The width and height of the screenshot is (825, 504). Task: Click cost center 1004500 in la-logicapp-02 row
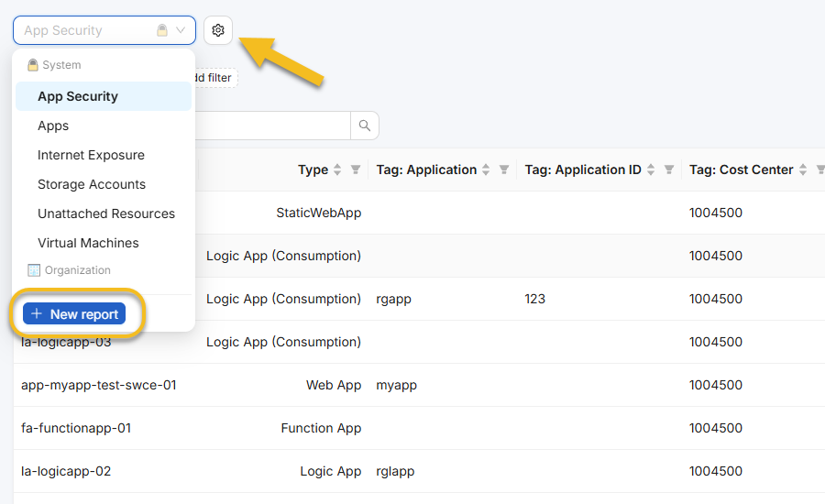pos(716,471)
